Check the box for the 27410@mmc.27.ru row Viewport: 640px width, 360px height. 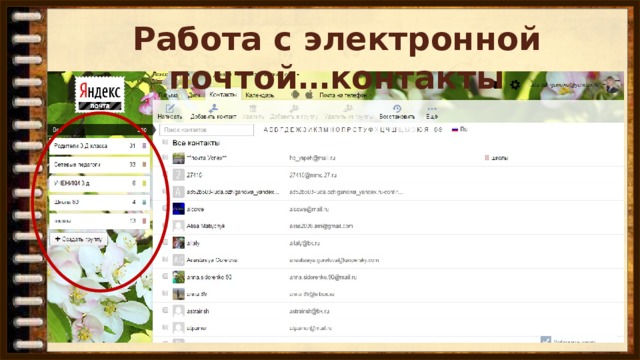point(165,175)
